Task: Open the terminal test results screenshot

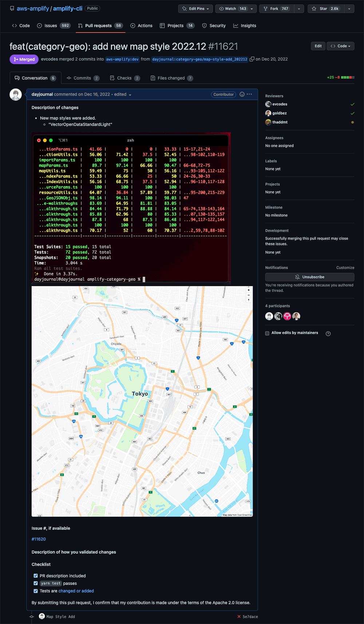Action: [131, 208]
